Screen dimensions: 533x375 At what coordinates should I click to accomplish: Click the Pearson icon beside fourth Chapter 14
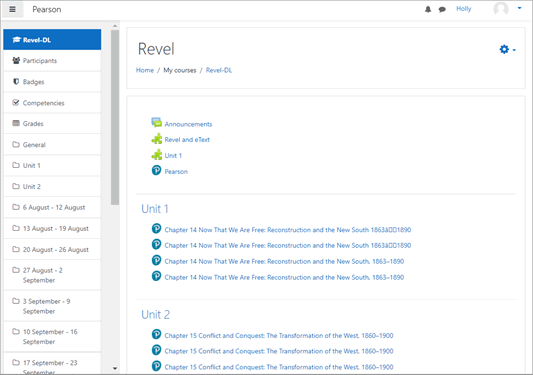pyautogui.click(x=156, y=276)
